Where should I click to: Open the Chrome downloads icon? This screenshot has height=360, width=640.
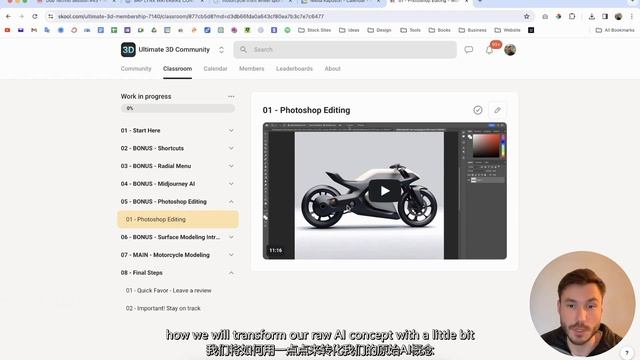(591, 16)
